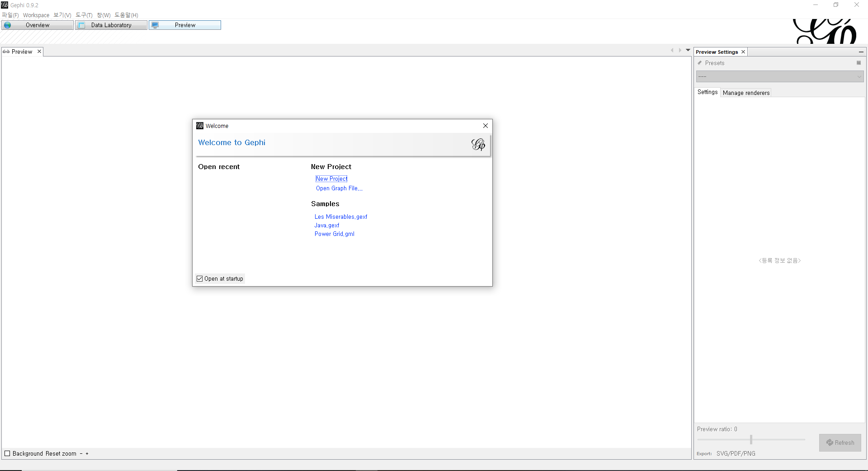Viewport: 868px width, 471px height.
Task: Enable the Background checkbox
Action: click(x=7, y=453)
